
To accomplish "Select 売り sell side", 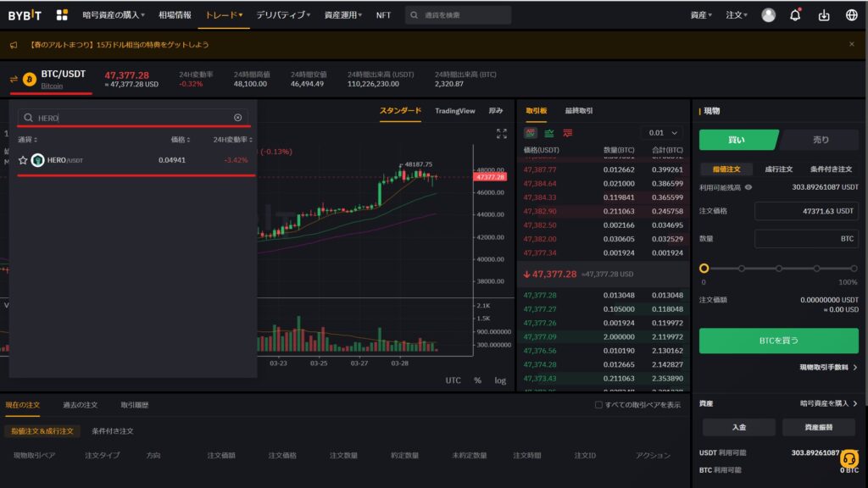I will click(x=821, y=140).
